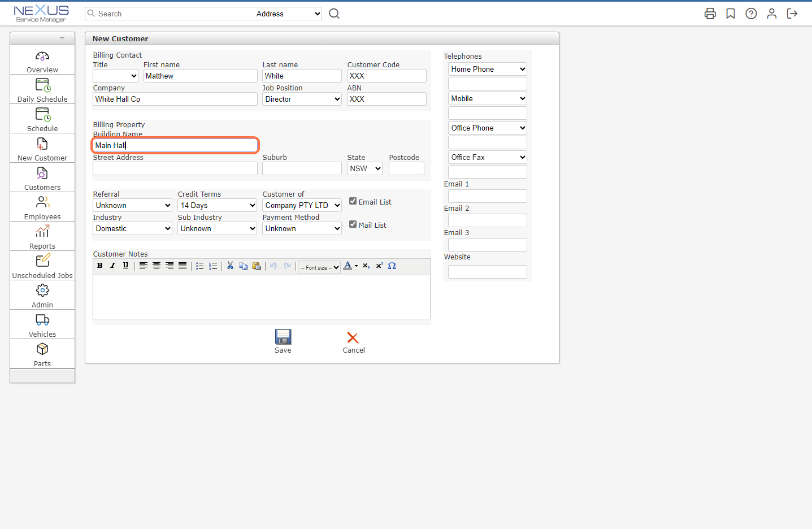Screen dimensions: 812x529
Task: Open the text color picker in notes toolbar
Action: (x=350, y=266)
